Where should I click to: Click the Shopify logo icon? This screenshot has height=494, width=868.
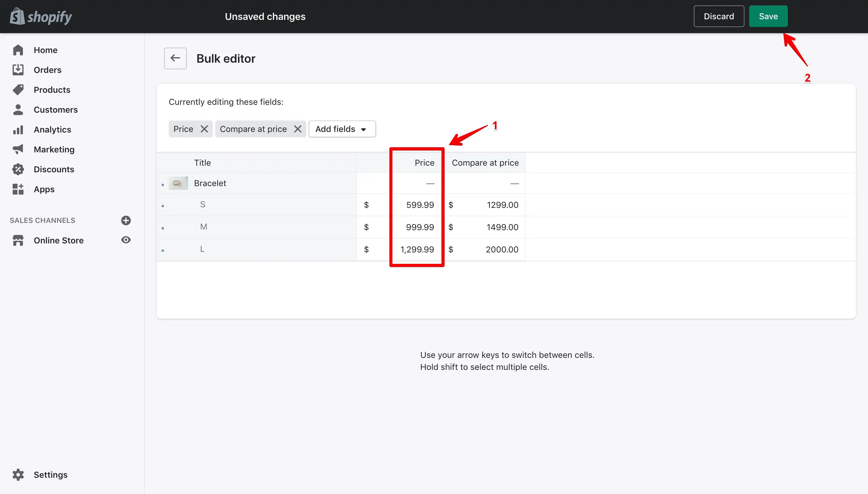pos(17,16)
